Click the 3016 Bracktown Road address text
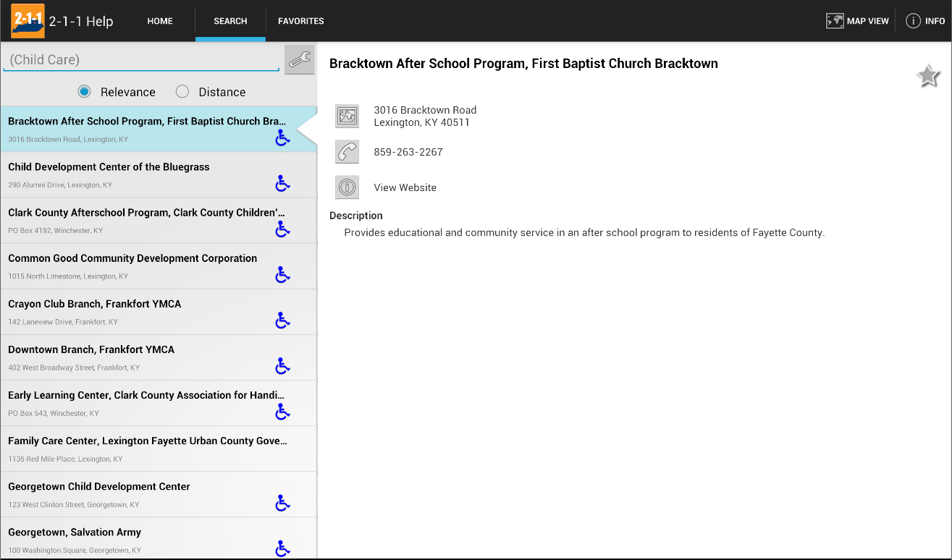952x560 pixels. [x=425, y=116]
